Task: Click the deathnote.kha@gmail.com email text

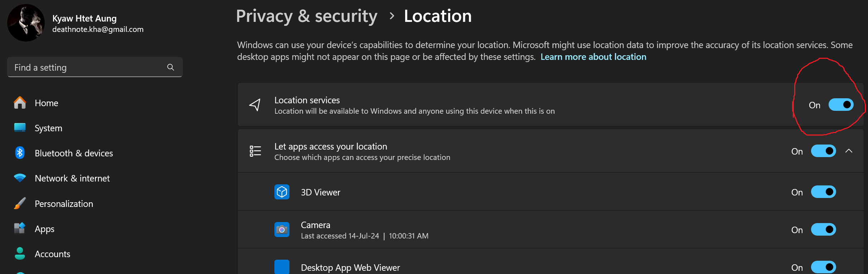Action: tap(98, 29)
